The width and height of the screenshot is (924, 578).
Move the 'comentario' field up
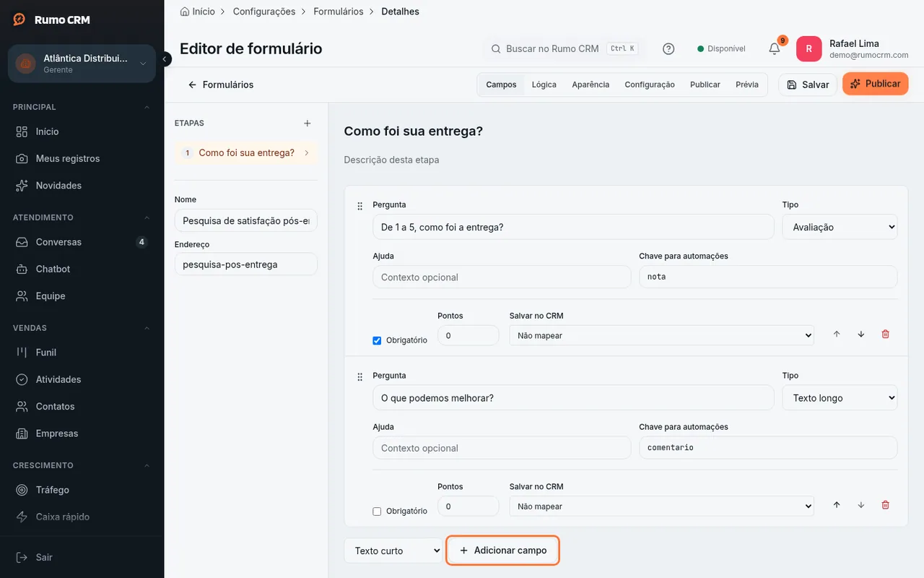[837, 505]
